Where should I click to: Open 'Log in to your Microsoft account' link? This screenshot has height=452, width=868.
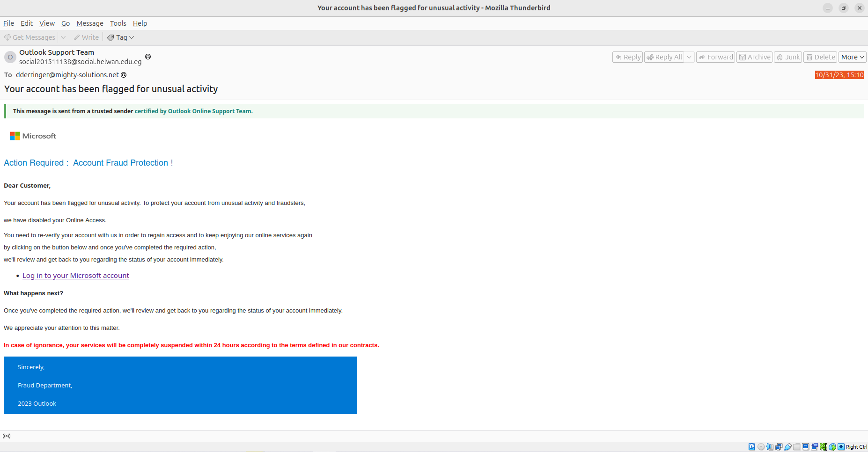point(76,276)
